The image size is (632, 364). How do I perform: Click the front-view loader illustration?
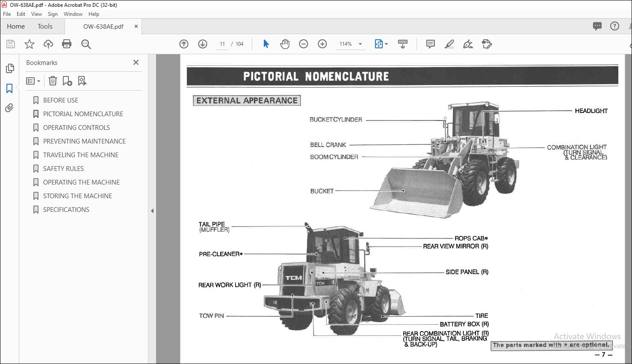click(x=445, y=160)
